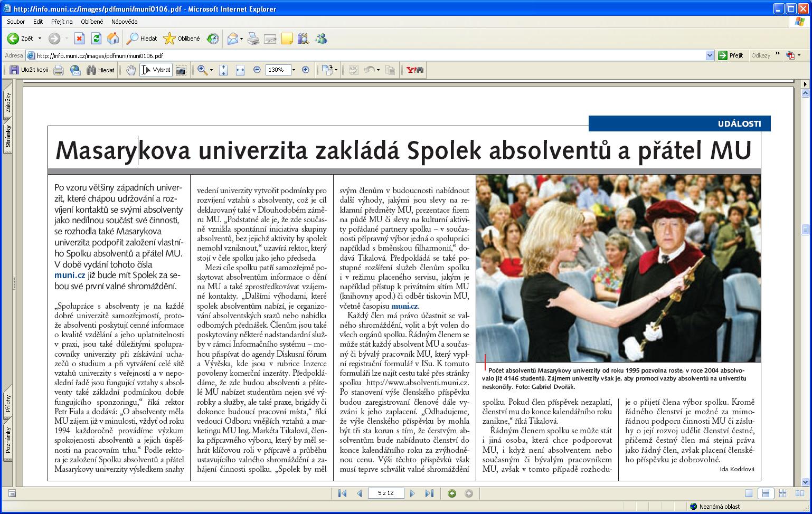Open the Přílohy side tab
This screenshot has height=514, width=812.
[x=8, y=403]
